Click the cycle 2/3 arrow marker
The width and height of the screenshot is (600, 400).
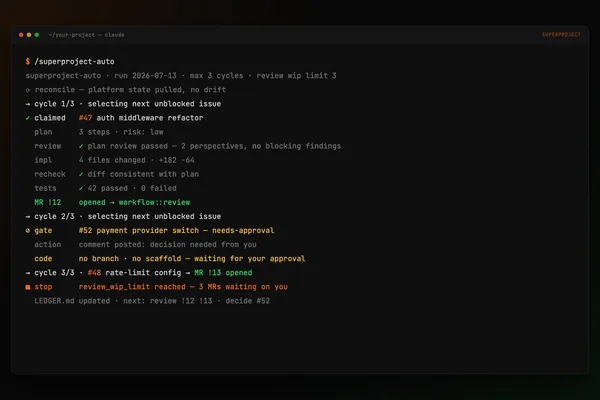pyautogui.click(x=28, y=217)
